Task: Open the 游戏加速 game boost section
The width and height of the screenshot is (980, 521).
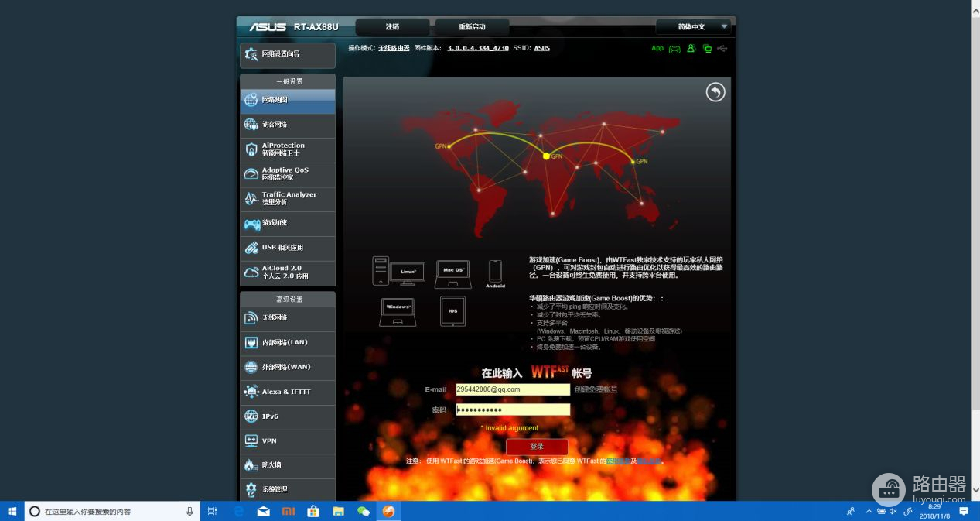Action: coord(287,224)
